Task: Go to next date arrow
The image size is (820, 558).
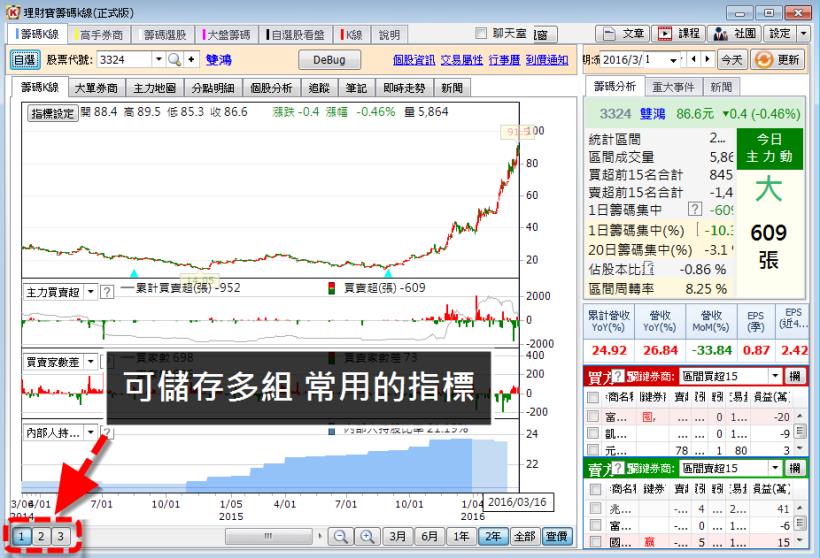Action: pyautogui.click(x=707, y=59)
